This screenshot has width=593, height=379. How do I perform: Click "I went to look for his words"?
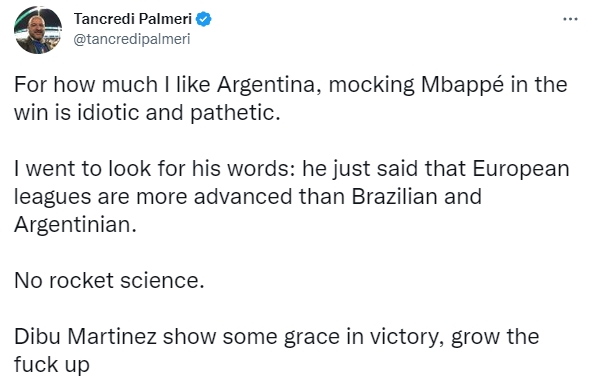tap(154, 168)
